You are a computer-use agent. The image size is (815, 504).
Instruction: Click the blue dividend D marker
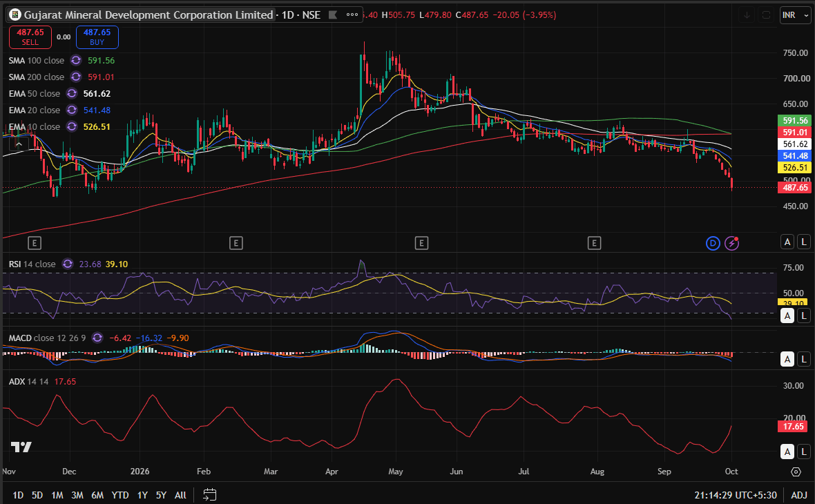click(x=713, y=242)
